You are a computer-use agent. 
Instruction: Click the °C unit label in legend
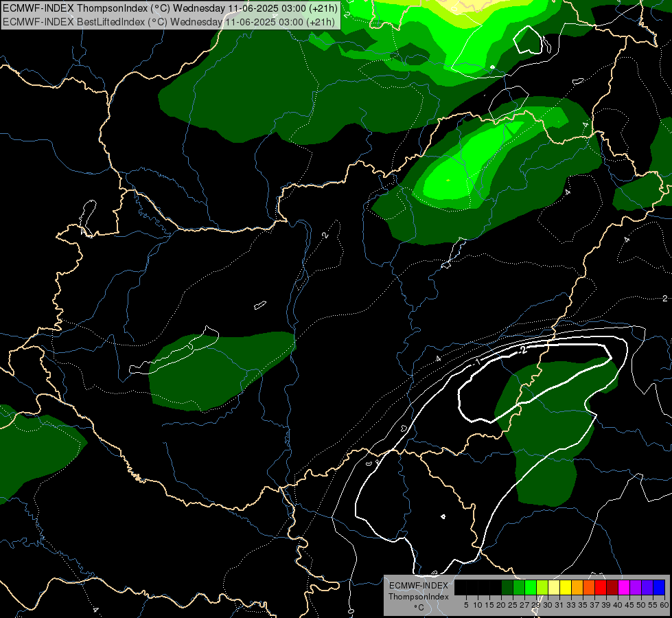click(419, 608)
